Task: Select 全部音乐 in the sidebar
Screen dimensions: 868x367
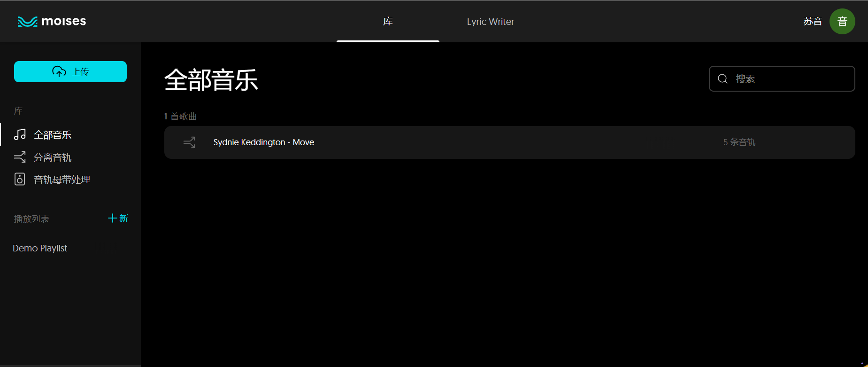Action: (x=53, y=135)
